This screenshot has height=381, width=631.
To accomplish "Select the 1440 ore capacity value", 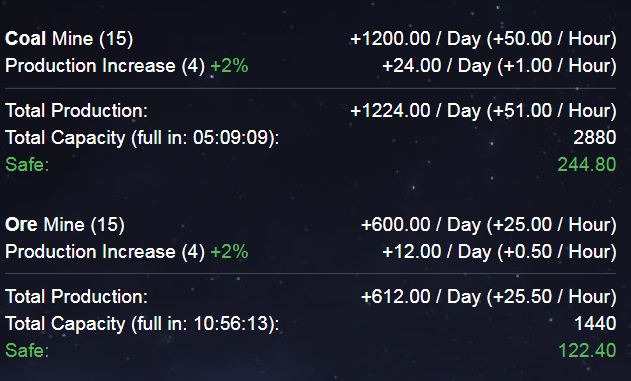I will tap(595, 323).
